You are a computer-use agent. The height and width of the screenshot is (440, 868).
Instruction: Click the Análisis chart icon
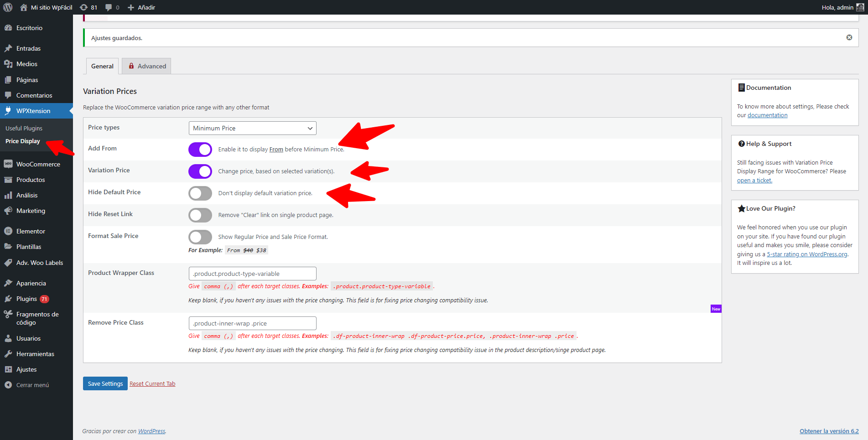(x=8, y=195)
